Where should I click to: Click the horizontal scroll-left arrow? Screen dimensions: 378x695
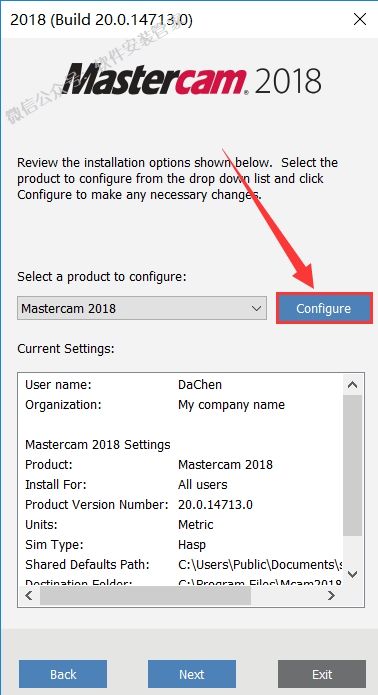click(x=29, y=595)
